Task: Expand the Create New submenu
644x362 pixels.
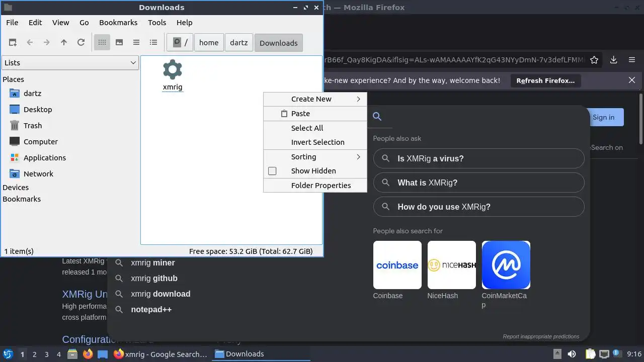Action: coord(315,99)
